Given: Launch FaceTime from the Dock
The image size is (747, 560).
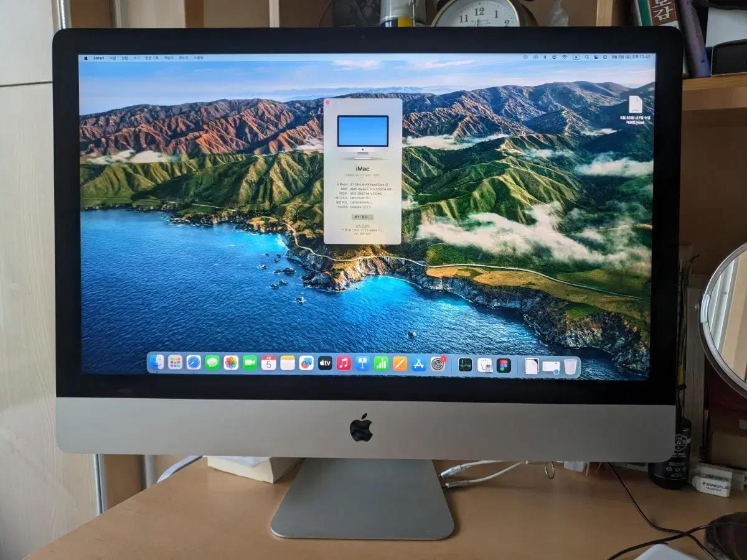Looking at the screenshot, I should coord(250,362).
